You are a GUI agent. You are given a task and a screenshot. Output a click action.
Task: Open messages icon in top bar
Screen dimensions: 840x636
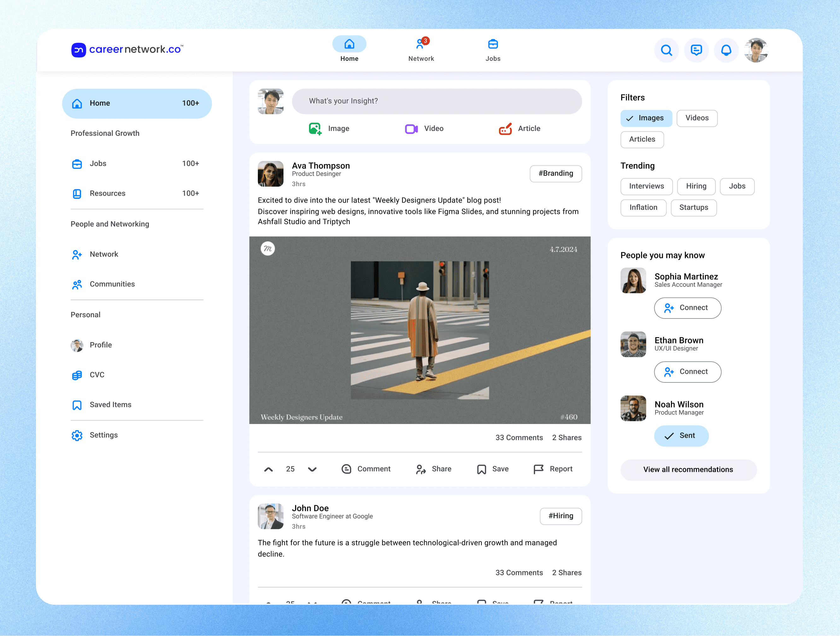pos(696,50)
